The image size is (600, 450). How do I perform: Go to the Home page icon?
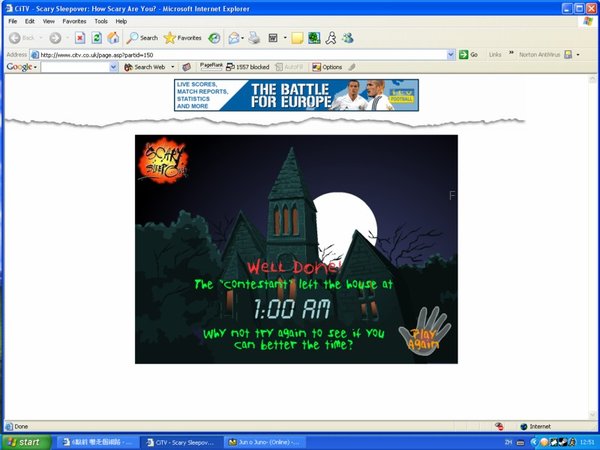tap(113, 38)
